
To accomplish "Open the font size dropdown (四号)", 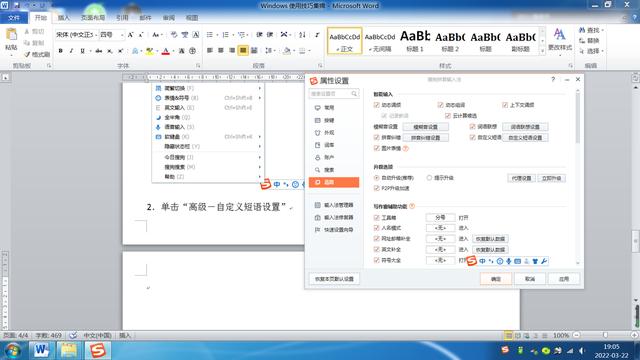I will (x=122, y=35).
